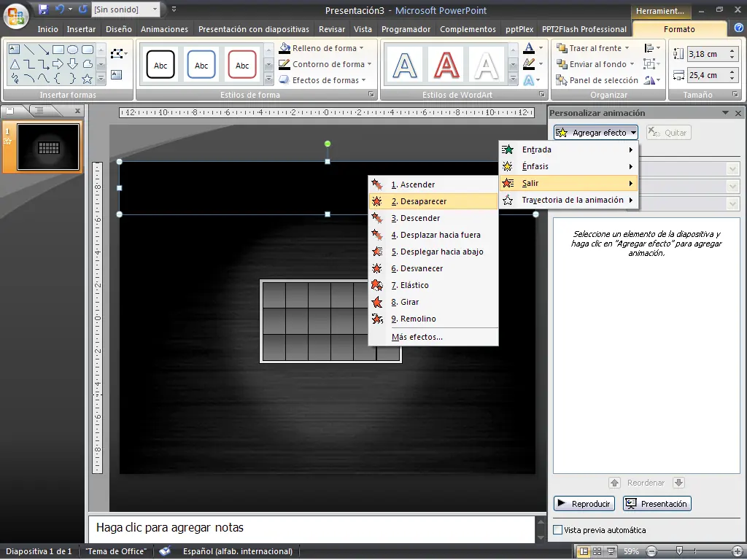
Task: Select the Desaparecer exit effect
Action: point(433,201)
